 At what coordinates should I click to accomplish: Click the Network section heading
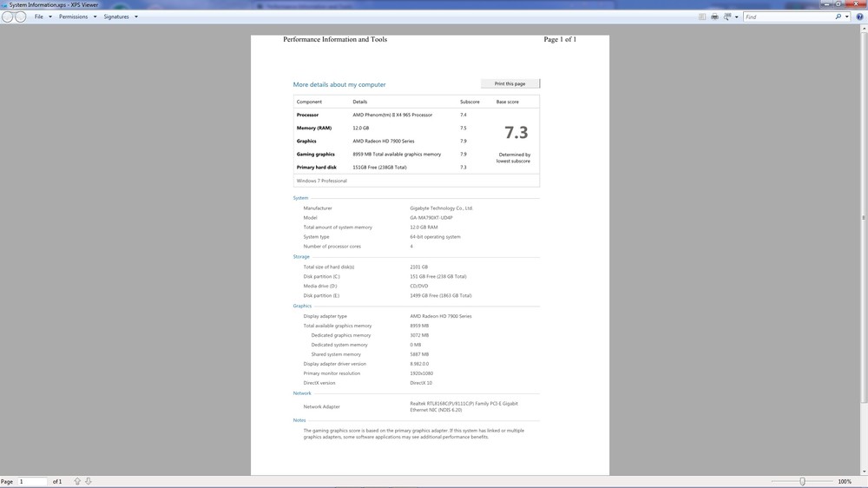pyautogui.click(x=302, y=393)
